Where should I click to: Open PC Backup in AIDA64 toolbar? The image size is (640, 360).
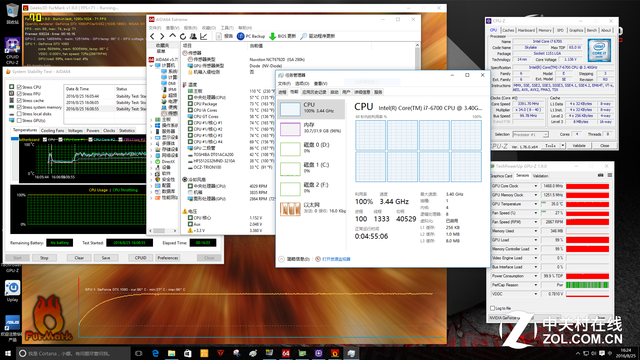tap(251, 36)
